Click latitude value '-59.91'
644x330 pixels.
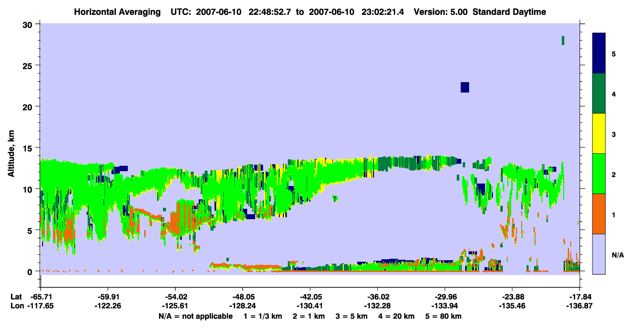pos(107,297)
